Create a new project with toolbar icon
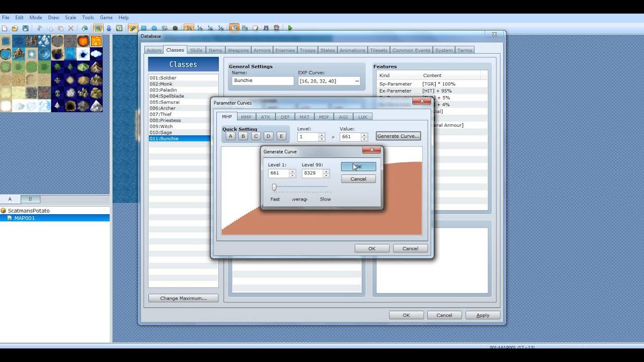The image size is (644, 362). (x=5, y=28)
